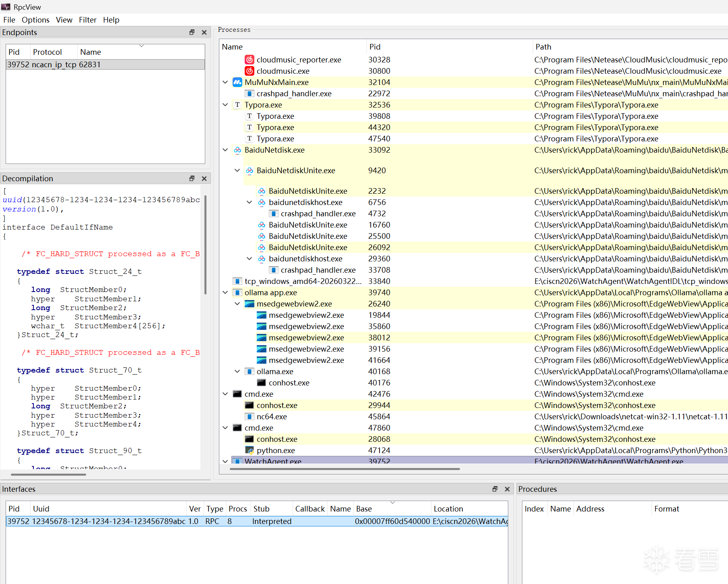728x584 pixels.
Task: Collapse the BaiduNetdisk.exe tree node
Action: point(225,150)
